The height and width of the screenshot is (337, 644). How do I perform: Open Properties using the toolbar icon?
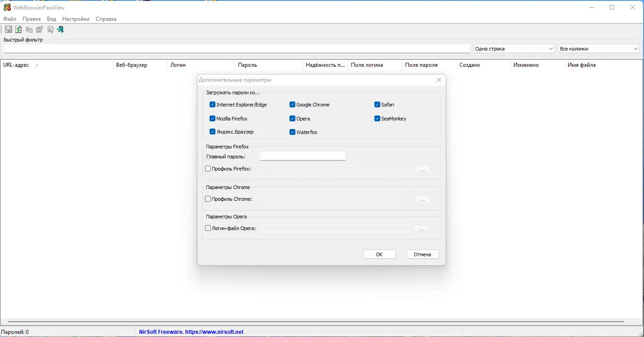(x=39, y=29)
